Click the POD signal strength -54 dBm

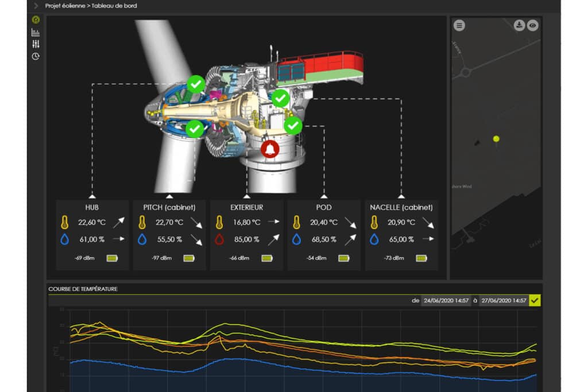(x=316, y=258)
